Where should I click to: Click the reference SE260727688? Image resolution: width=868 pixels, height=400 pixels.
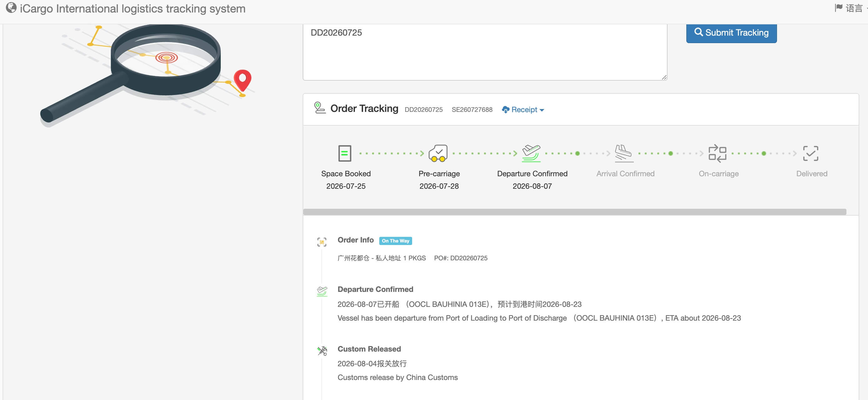coord(472,110)
